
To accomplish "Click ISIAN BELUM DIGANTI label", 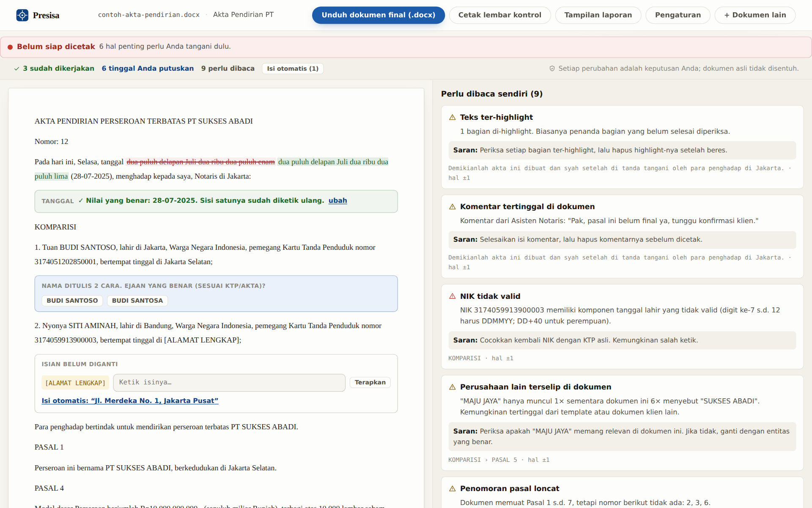I will (80, 364).
